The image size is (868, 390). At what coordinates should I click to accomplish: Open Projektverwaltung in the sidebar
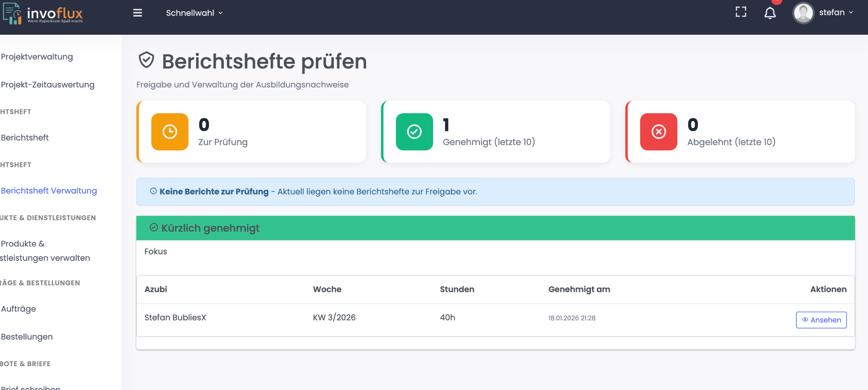tap(37, 57)
